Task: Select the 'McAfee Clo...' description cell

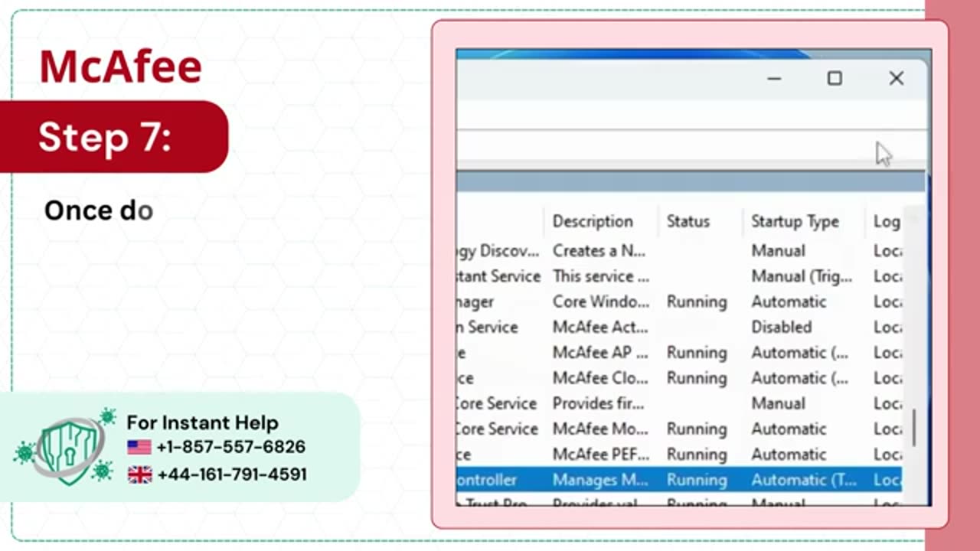Action: [x=600, y=378]
